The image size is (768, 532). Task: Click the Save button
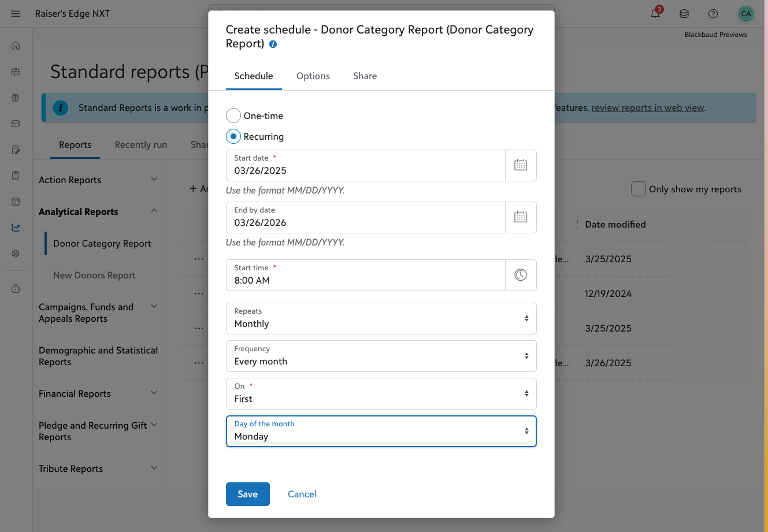coord(247,494)
